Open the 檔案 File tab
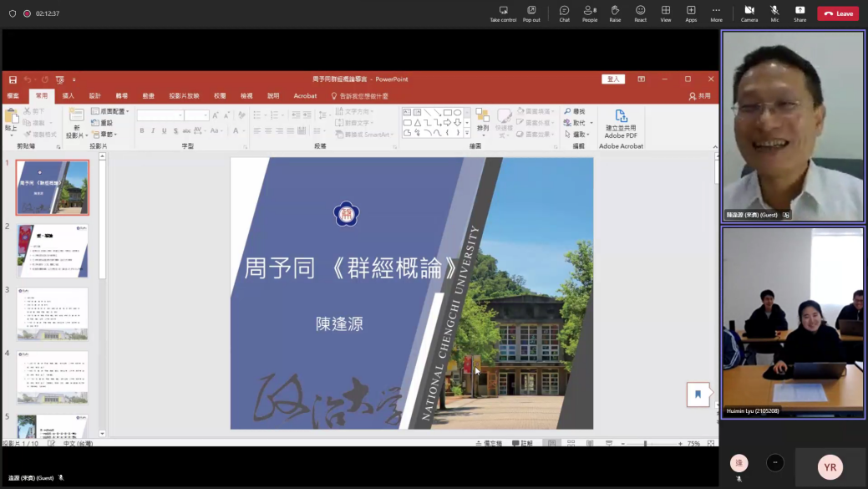The height and width of the screenshot is (489, 868). point(13,96)
